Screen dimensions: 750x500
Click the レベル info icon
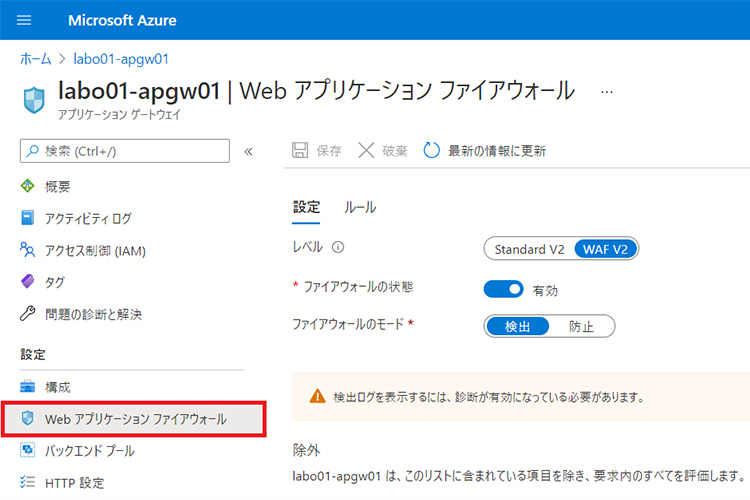click(338, 247)
